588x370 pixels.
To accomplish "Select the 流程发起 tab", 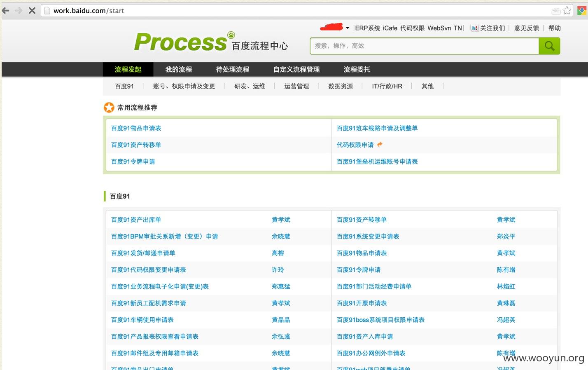I will point(128,69).
